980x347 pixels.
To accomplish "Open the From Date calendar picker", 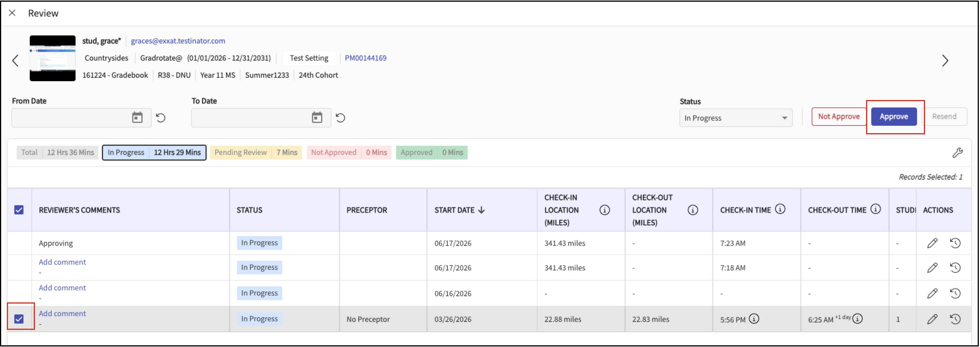I will click(137, 118).
